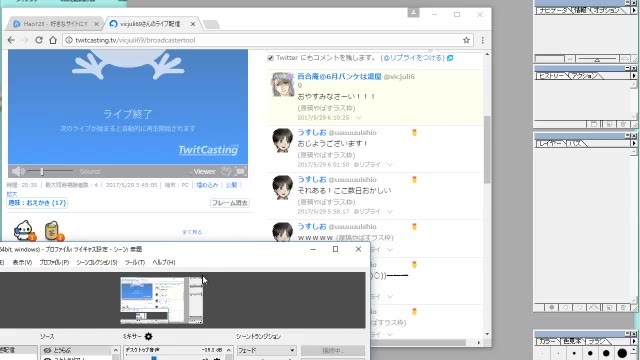
Task: Open the Layers panel flyout arrow
Action: (634, 143)
